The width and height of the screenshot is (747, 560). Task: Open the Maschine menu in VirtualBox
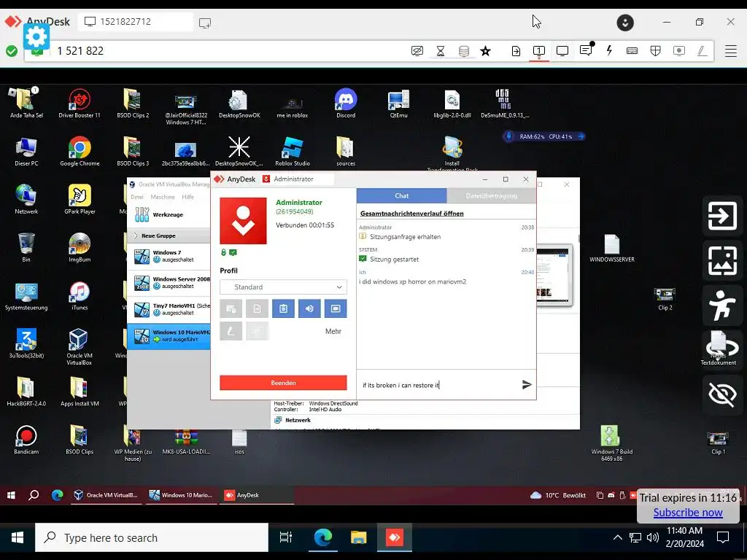pyautogui.click(x=163, y=197)
